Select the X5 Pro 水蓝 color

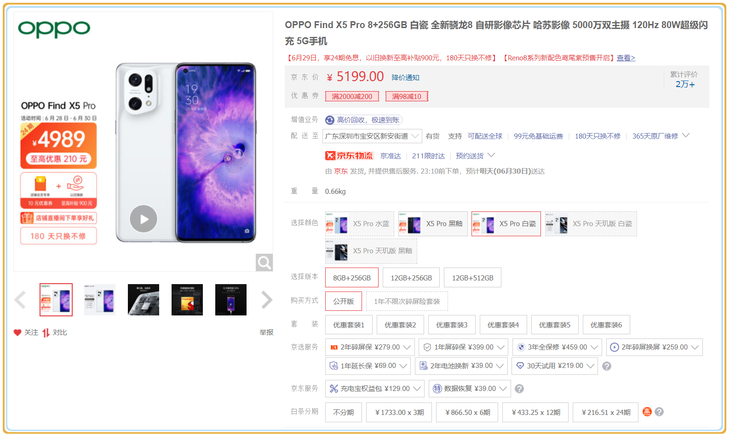[359, 224]
